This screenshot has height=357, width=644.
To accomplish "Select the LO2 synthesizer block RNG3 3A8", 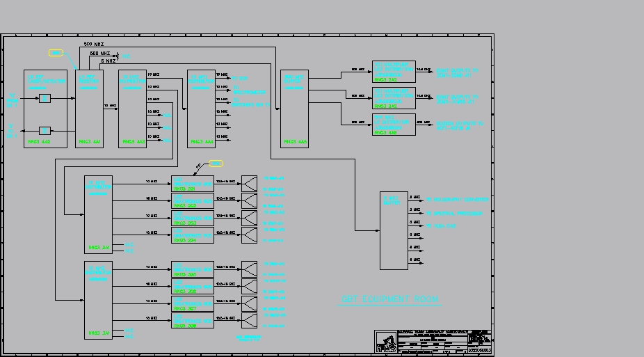I will pyautogui.click(x=193, y=320).
